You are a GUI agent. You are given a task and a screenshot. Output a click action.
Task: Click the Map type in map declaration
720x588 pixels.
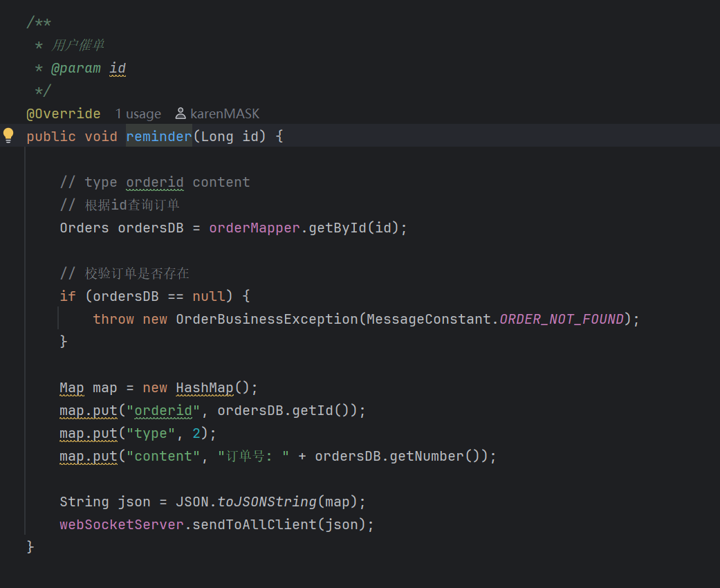click(x=72, y=387)
